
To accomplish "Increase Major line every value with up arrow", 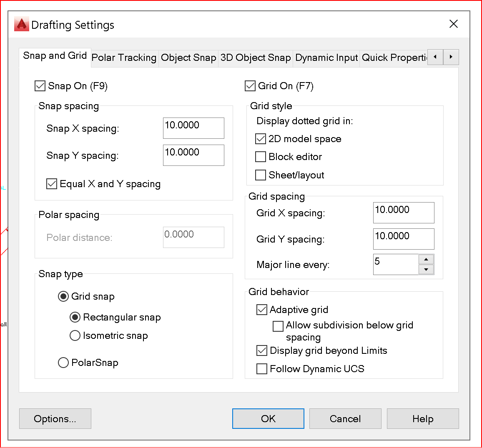I will 426,259.
